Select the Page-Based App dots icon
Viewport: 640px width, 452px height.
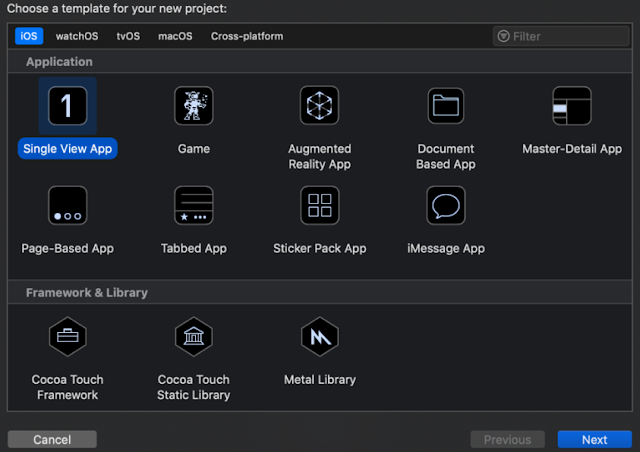coord(68,205)
